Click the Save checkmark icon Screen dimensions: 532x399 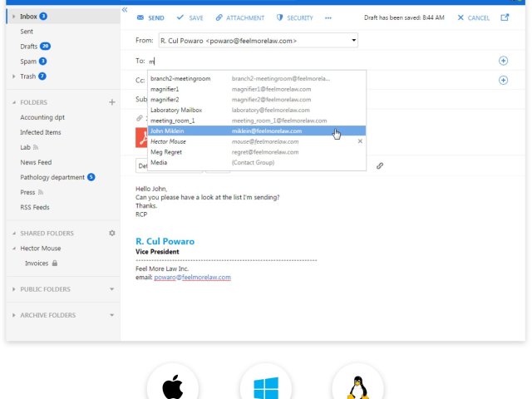(180, 17)
